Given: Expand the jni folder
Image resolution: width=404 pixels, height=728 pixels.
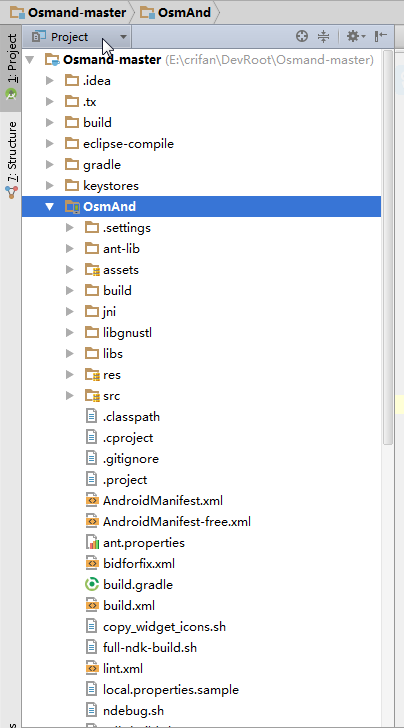Looking at the screenshot, I should point(70,312).
